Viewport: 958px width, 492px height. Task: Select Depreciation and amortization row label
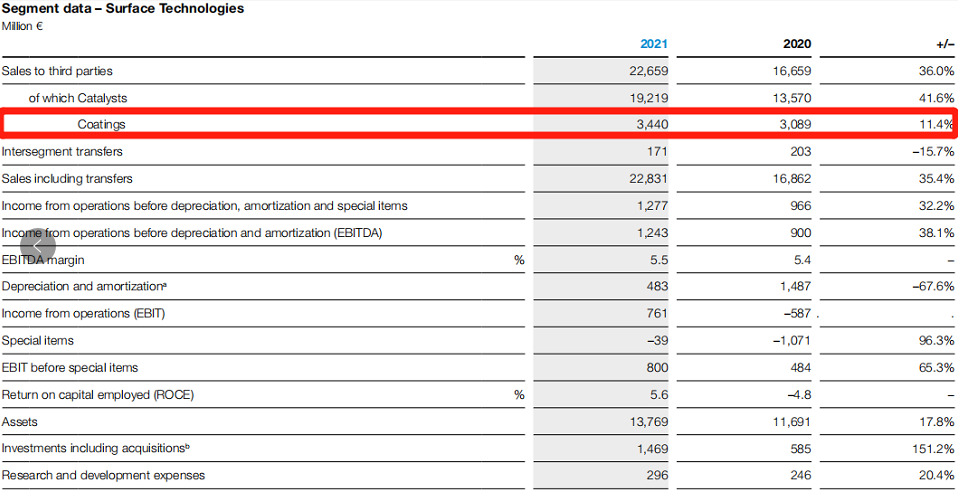tap(84, 287)
